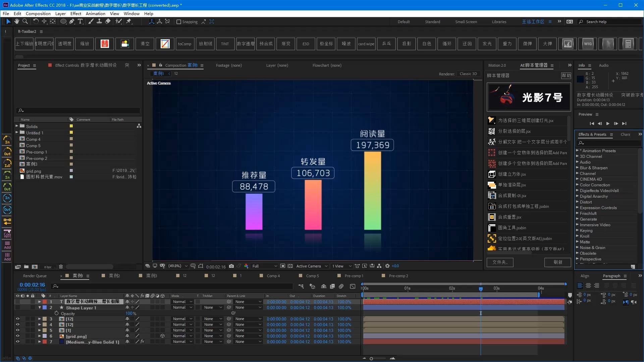Hide layer 3 [12] eye toggle
This screenshot has height=362, width=644.
(18, 319)
